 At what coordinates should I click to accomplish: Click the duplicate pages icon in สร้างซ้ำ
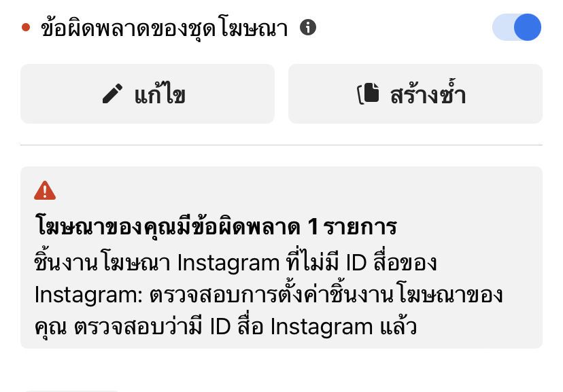pos(369,93)
